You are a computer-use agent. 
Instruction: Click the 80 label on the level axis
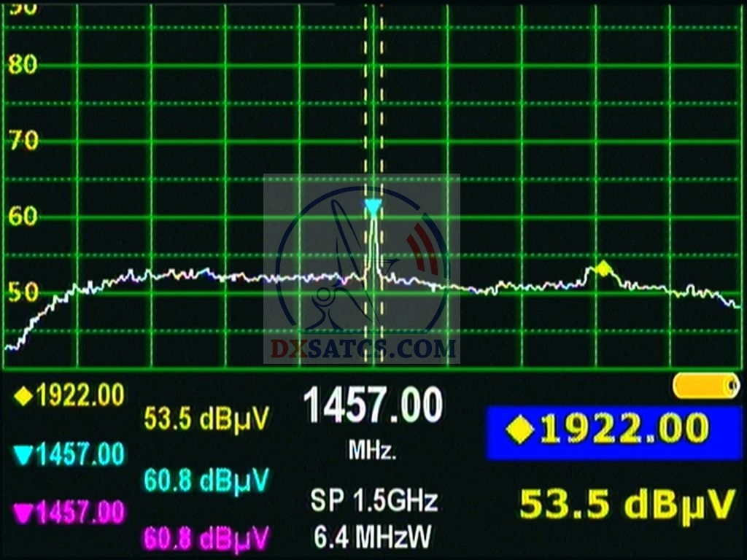pyautogui.click(x=23, y=65)
